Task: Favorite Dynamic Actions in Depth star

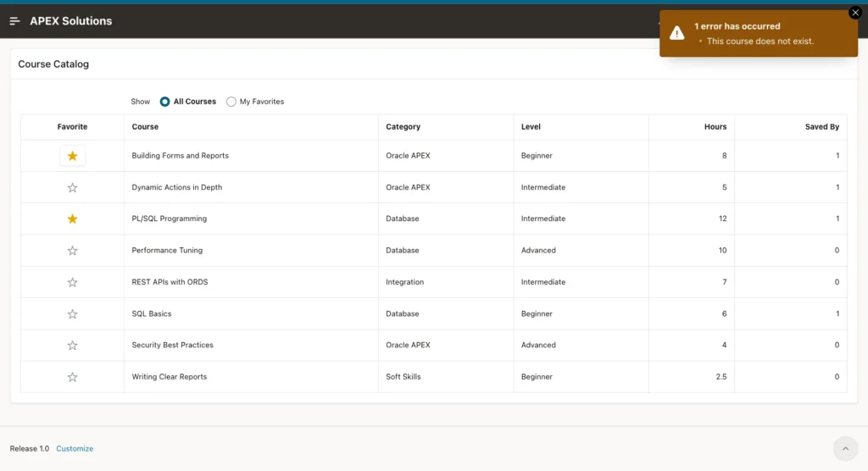Action: coord(73,187)
